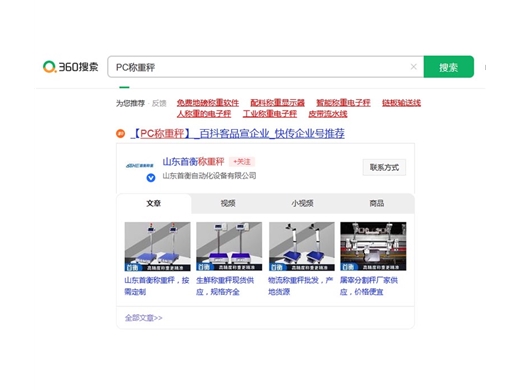Click the 联系方式 button
This screenshot has width=520, height=390.
(384, 167)
